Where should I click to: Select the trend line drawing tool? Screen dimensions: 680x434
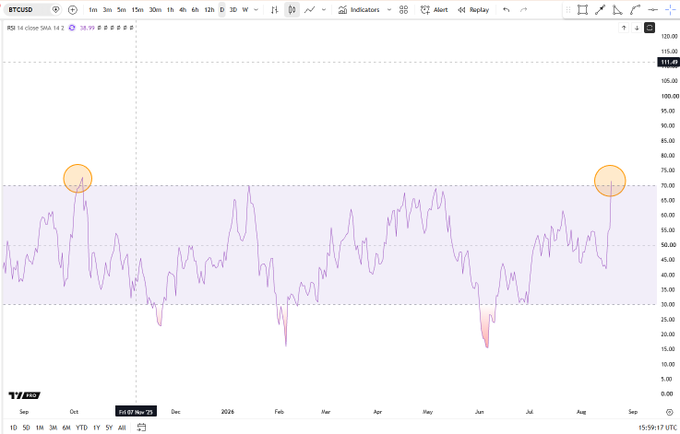[x=600, y=10]
